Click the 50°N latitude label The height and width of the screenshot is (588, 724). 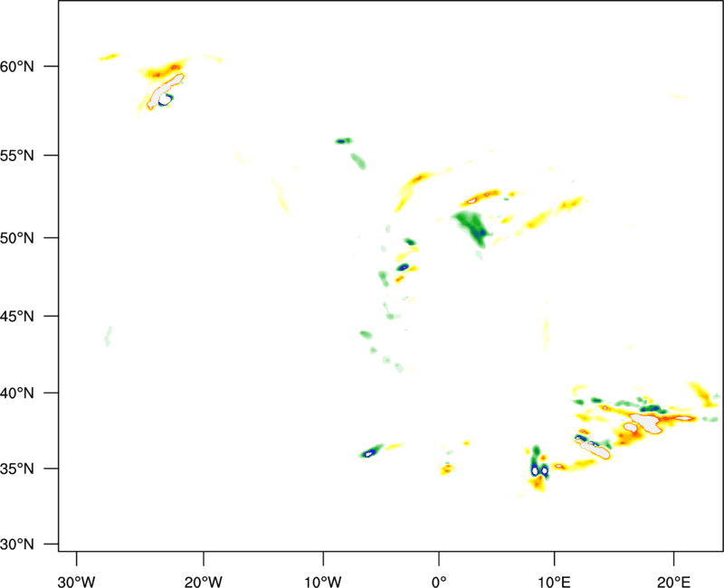17,238
